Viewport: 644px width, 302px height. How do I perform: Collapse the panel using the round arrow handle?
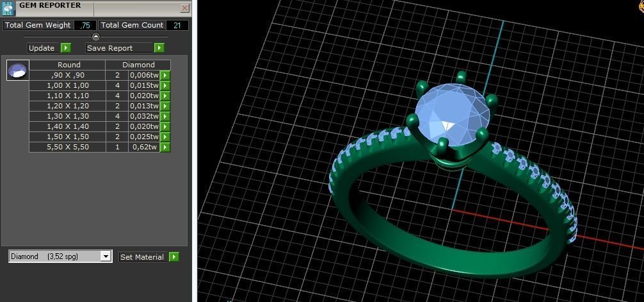pyautogui.click(x=95, y=37)
